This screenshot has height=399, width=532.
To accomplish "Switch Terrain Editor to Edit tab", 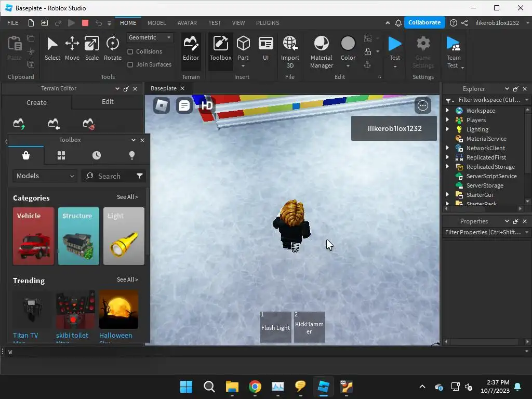I will click(108, 102).
